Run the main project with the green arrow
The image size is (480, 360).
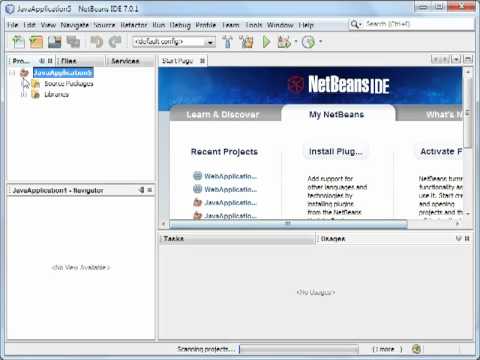pyautogui.click(x=266, y=42)
